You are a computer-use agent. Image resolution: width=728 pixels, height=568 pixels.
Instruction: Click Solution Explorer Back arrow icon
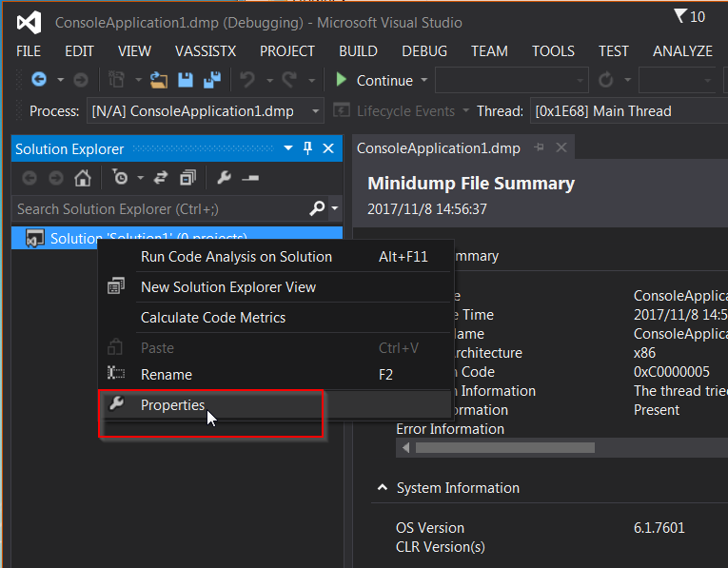tap(30, 178)
